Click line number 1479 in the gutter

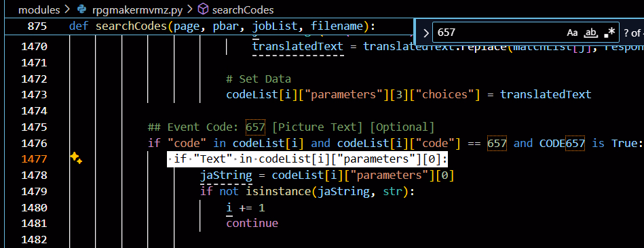tap(34, 192)
